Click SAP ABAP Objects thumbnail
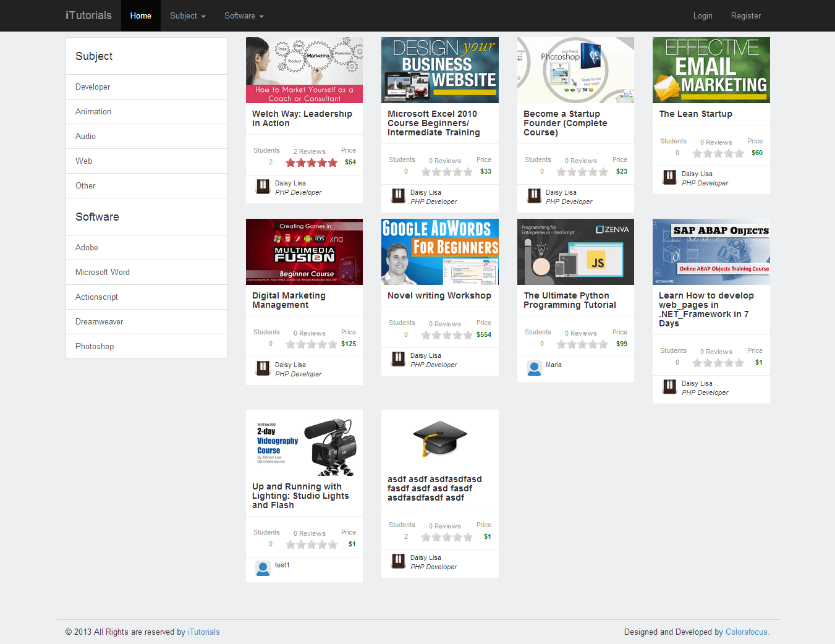Screen dimensions: 835x644 (711, 252)
